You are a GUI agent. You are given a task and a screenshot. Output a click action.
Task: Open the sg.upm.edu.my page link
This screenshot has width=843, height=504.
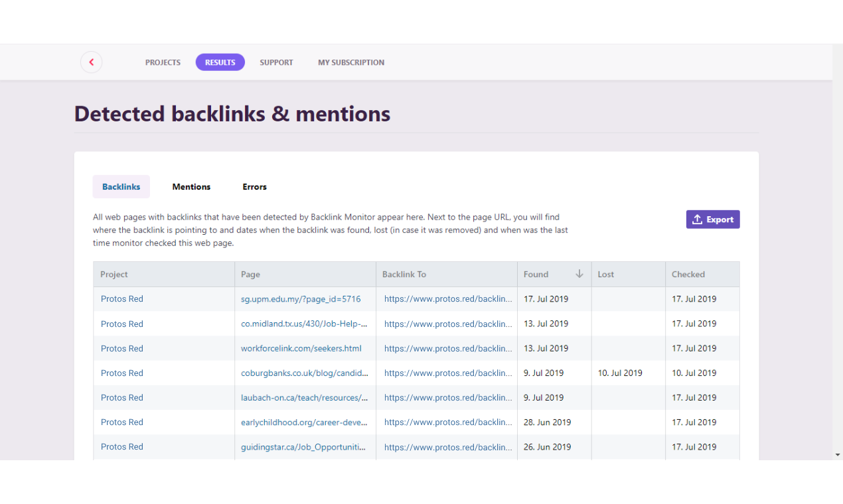click(300, 299)
